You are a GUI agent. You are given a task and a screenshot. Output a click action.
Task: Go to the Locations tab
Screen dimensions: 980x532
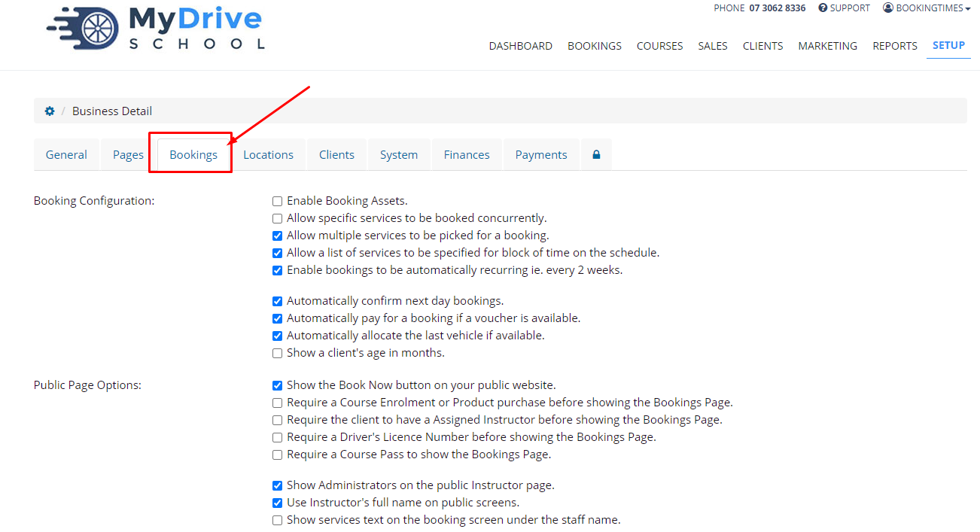pos(268,154)
